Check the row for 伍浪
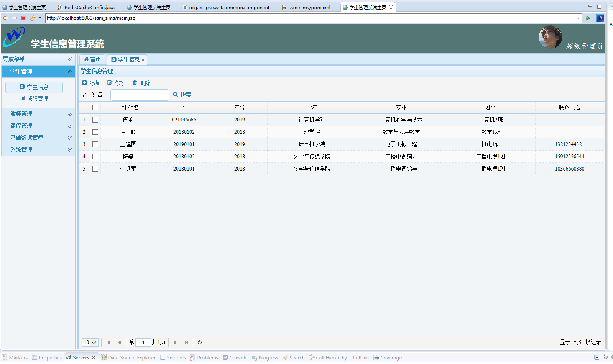 95,120
